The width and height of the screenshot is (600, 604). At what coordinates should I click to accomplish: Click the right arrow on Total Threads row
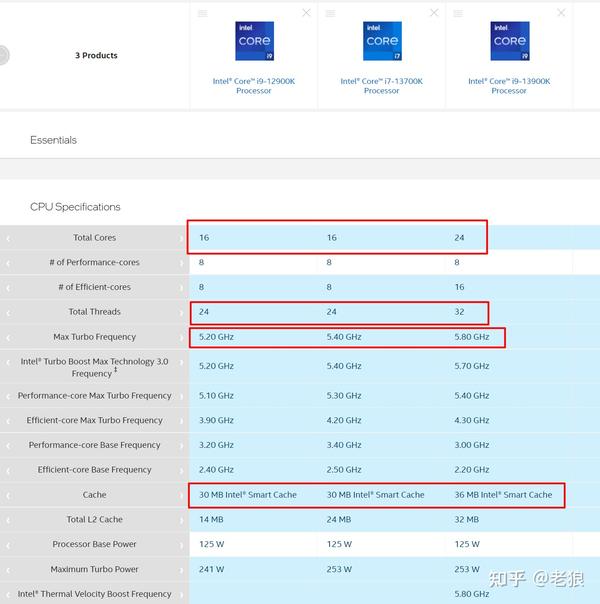click(x=181, y=312)
